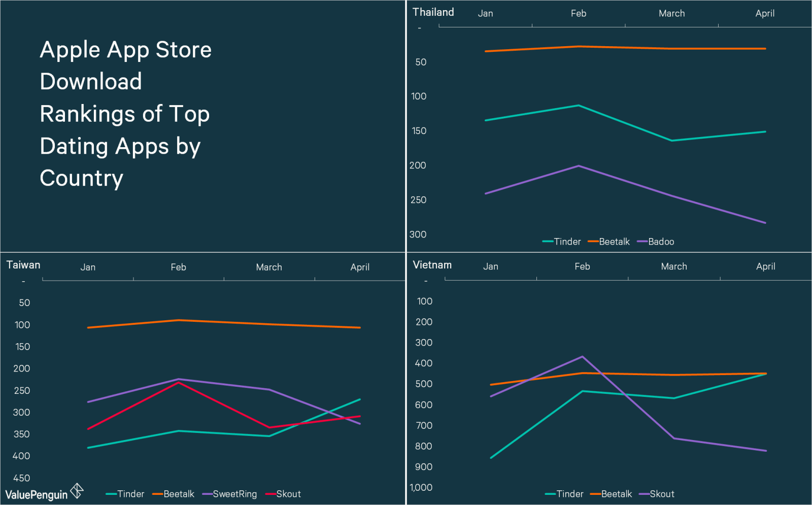Click the Beetalk legend entry in Thailand chart
The width and height of the screenshot is (812, 505).
tap(608, 242)
